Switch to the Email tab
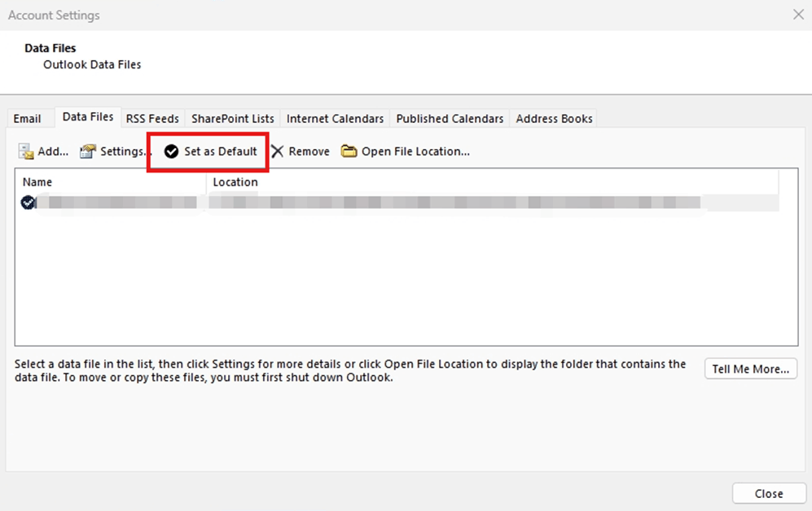 click(x=27, y=119)
